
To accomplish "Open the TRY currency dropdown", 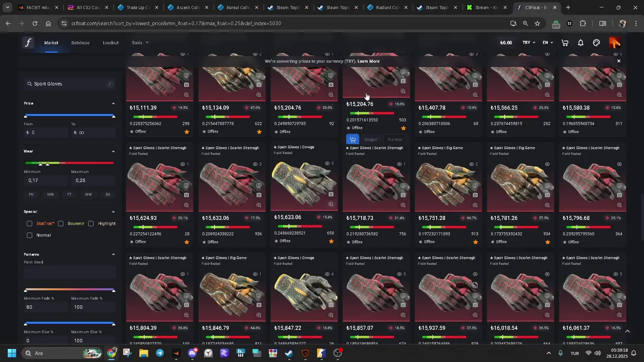I will [529, 43].
